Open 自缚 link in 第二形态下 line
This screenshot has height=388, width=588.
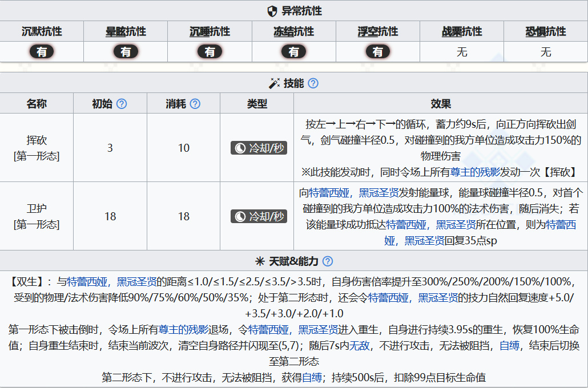coord(312,377)
